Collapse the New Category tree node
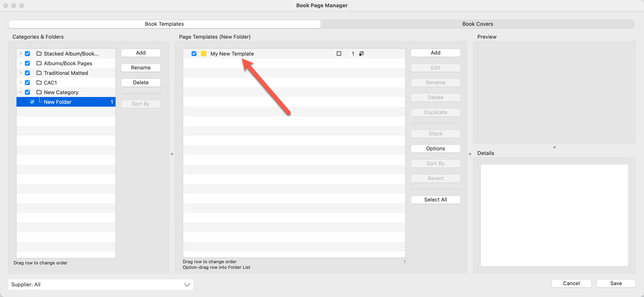Image resolution: width=644 pixels, height=297 pixels. coord(21,92)
